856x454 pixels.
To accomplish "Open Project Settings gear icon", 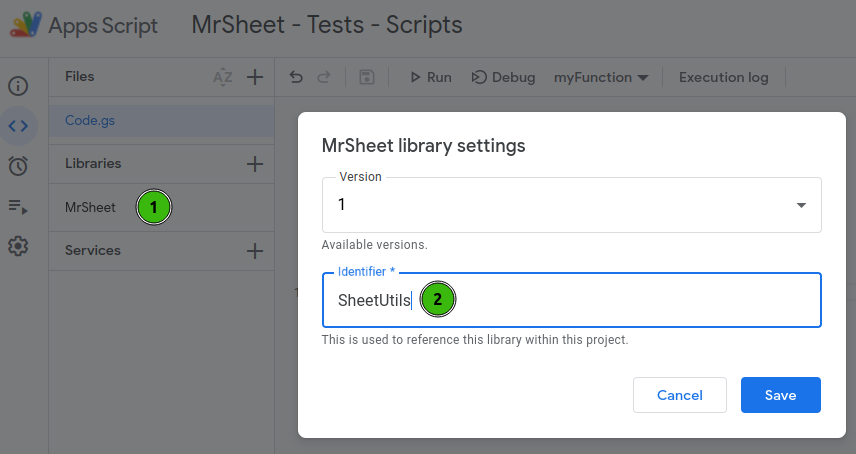I will 18,246.
